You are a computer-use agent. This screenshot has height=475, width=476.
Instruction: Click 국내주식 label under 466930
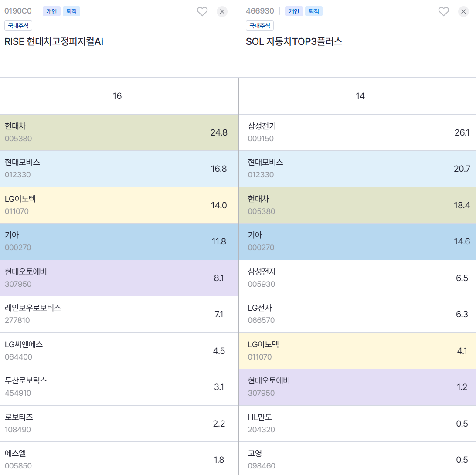click(259, 26)
